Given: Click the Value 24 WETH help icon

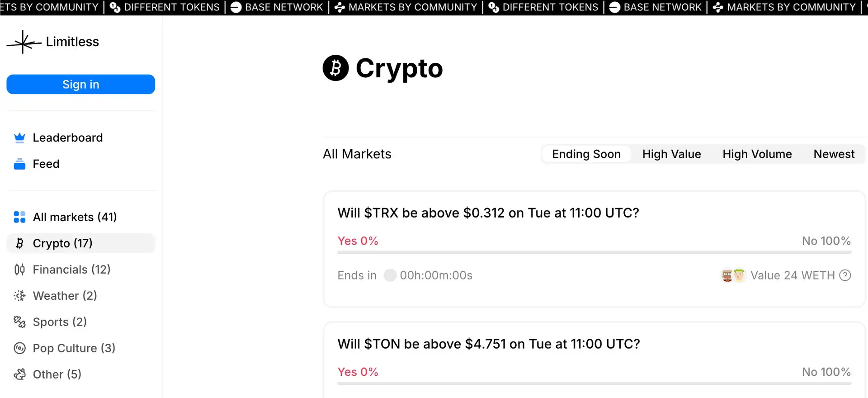Looking at the screenshot, I should 845,275.
